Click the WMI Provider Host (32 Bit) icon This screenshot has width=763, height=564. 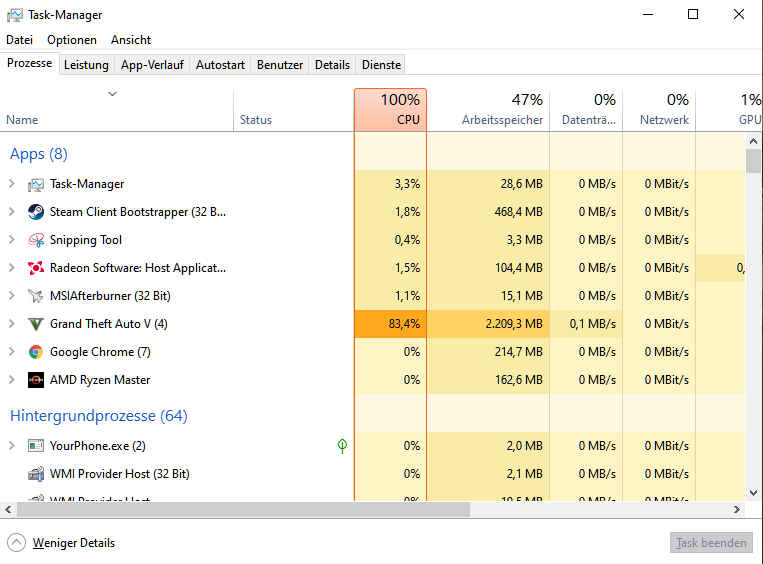coord(36,474)
